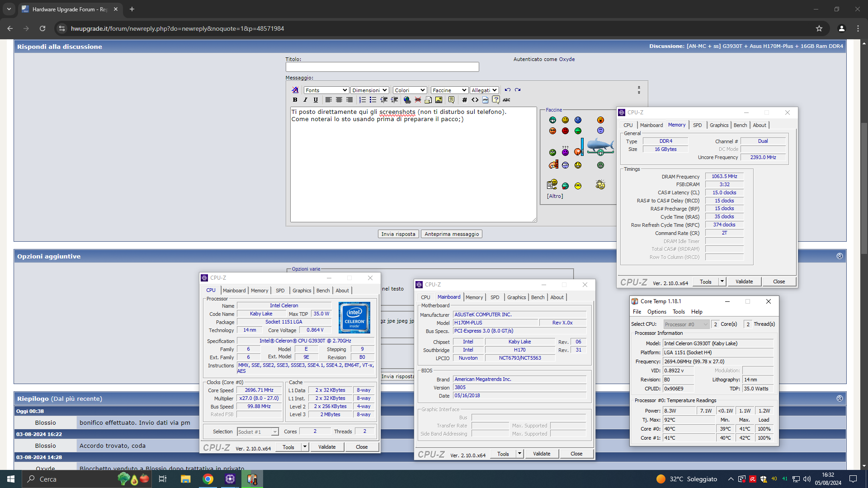The width and height of the screenshot is (868, 488).
Task: Click the editor size adjust arrows
Action: click(639, 90)
